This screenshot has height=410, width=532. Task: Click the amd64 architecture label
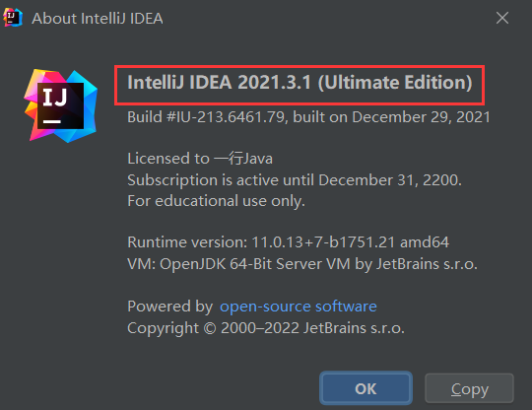(x=425, y=242)
